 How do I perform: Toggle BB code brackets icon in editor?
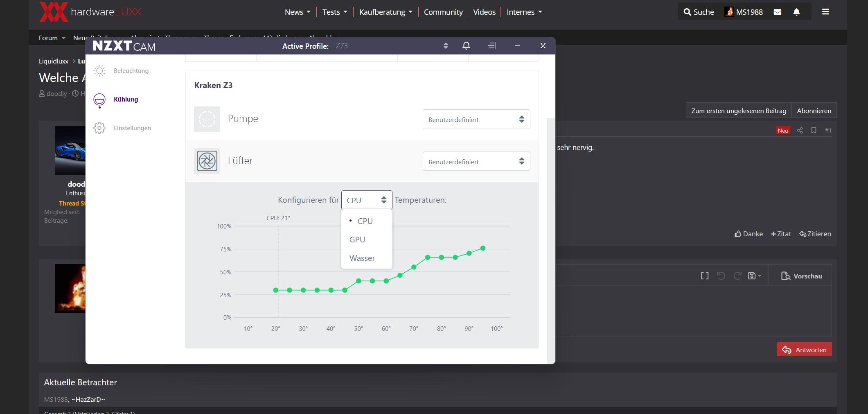(705, 276)
